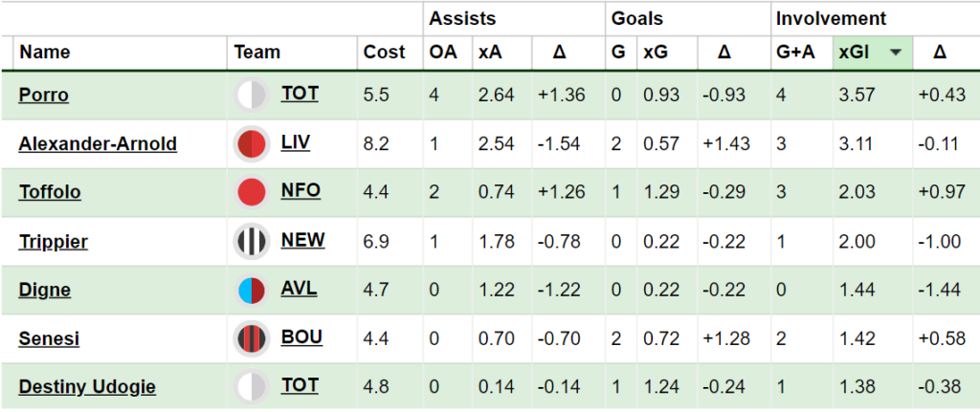The height and width of the screenshot is (412, 980).
Task: Open the AVL team link
Action: click(299, 289)
